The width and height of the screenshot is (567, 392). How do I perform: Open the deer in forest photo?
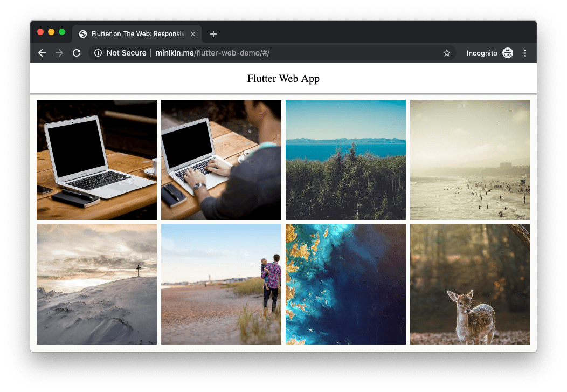(x=470, y=284)
